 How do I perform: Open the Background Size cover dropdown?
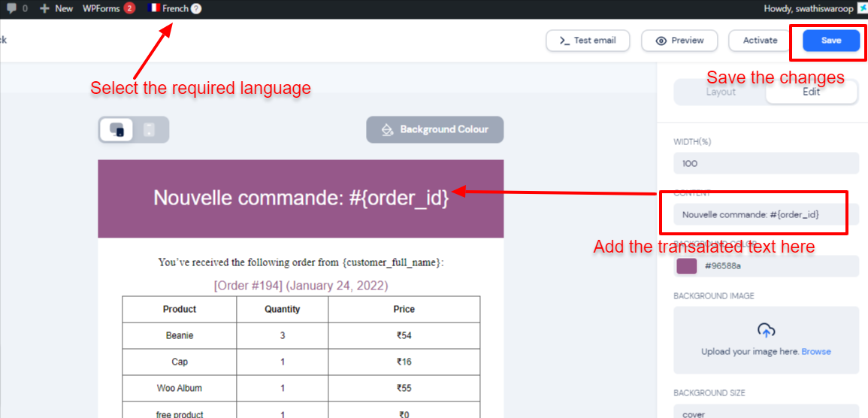point(766,412)
